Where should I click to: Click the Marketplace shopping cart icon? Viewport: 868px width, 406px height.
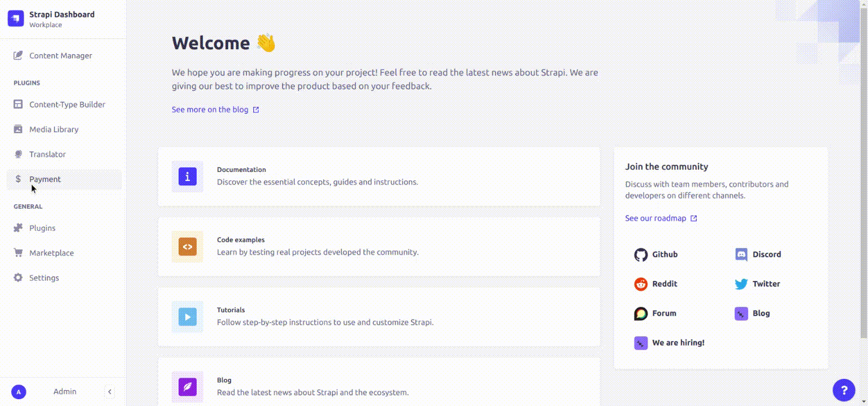18,253
